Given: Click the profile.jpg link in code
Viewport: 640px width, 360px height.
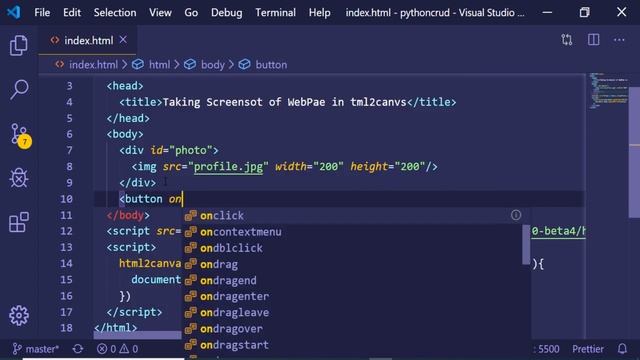Looking at the screenshot, I should point(228,167).
